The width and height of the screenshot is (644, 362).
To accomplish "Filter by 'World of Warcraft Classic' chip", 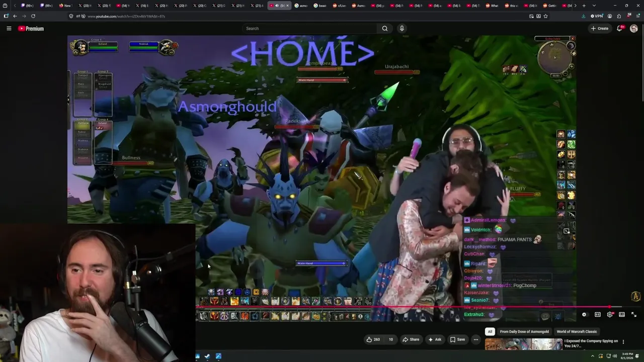I will tap(577, 332).
